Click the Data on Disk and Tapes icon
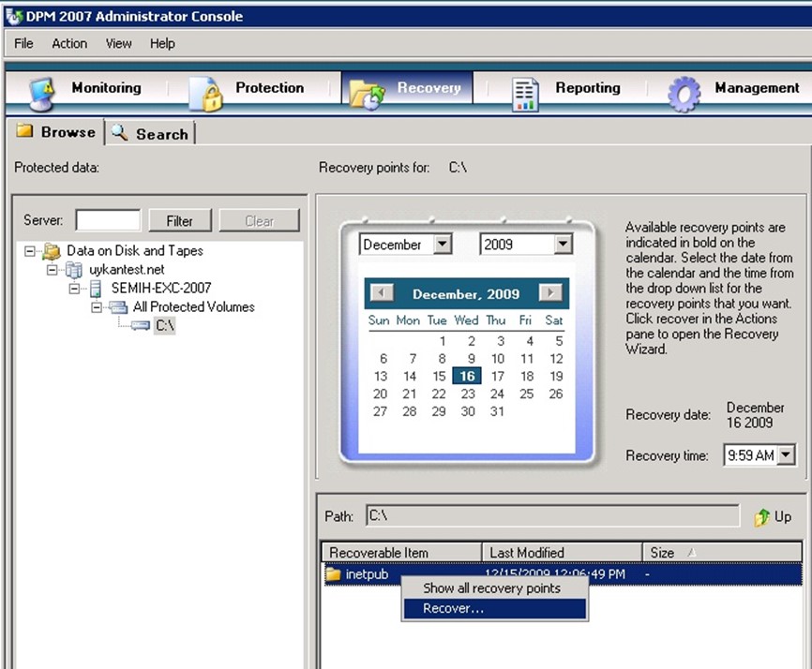 coord(52,251)
